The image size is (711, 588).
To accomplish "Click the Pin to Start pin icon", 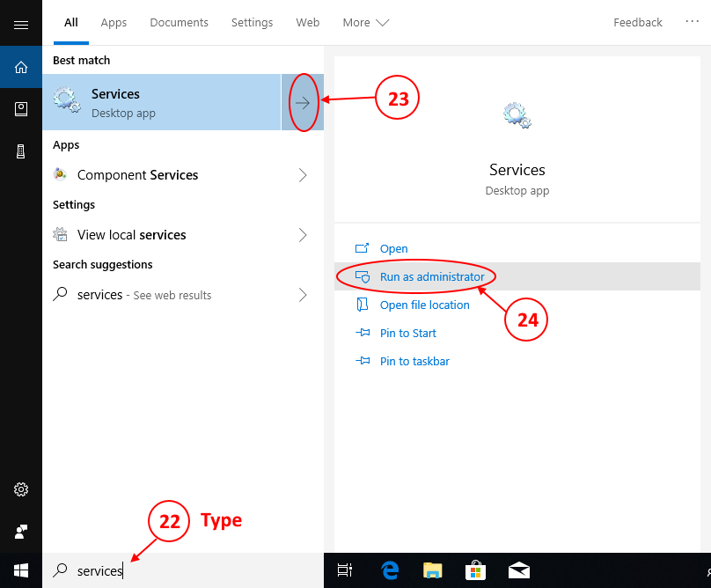I will coord(363,333).
